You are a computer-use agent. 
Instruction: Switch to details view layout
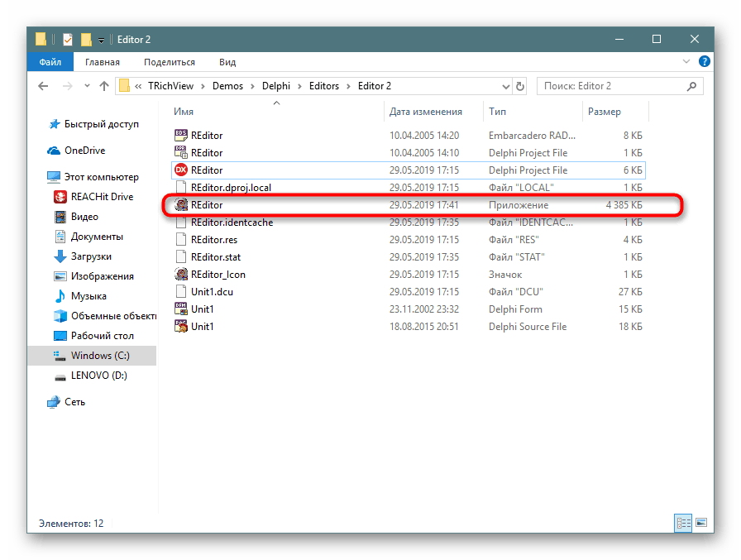[683, 523]
